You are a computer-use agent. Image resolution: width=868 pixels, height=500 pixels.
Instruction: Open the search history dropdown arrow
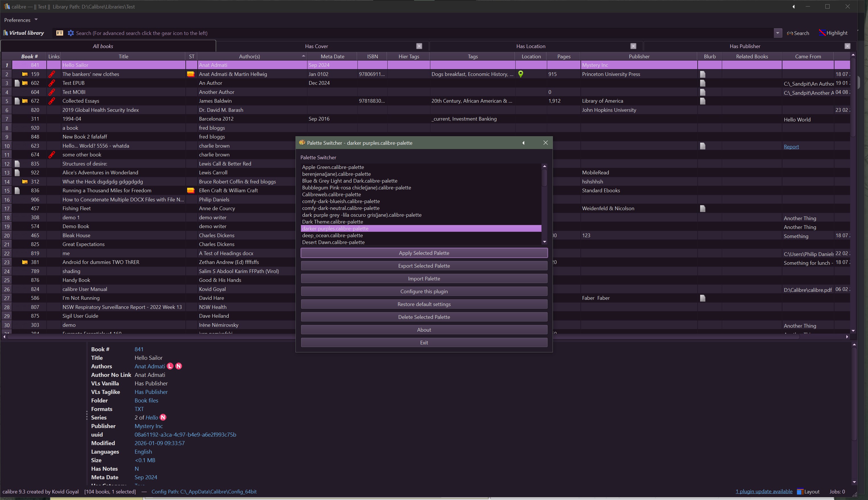coord(777,33)
